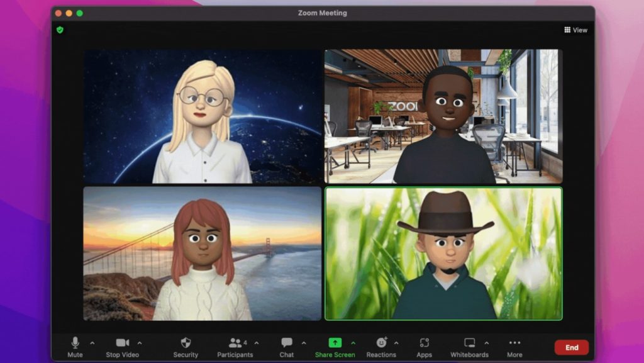Open the View layout menu
Screen dimensions: 644x363
(x=575, y=30)
